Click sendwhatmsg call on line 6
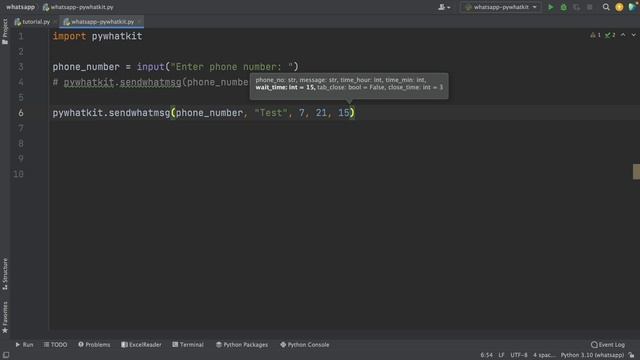 pyautogui.click(x=140, y=113)
